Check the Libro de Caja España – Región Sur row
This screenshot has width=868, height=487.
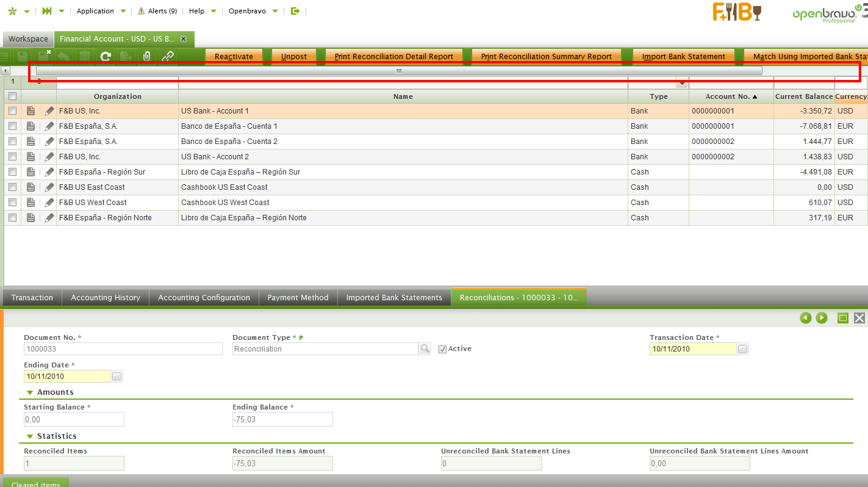pos(12,172)
